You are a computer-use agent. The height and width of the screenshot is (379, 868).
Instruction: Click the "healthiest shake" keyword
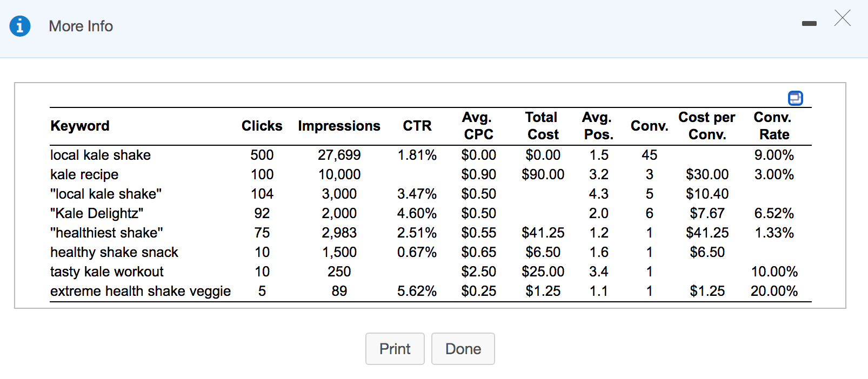coord(106,233)
